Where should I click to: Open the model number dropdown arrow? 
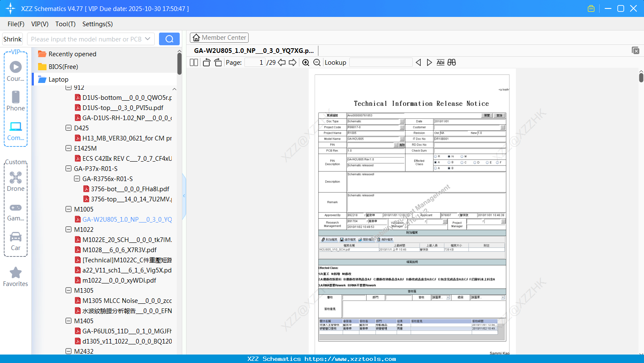click(x=148, y=39)
